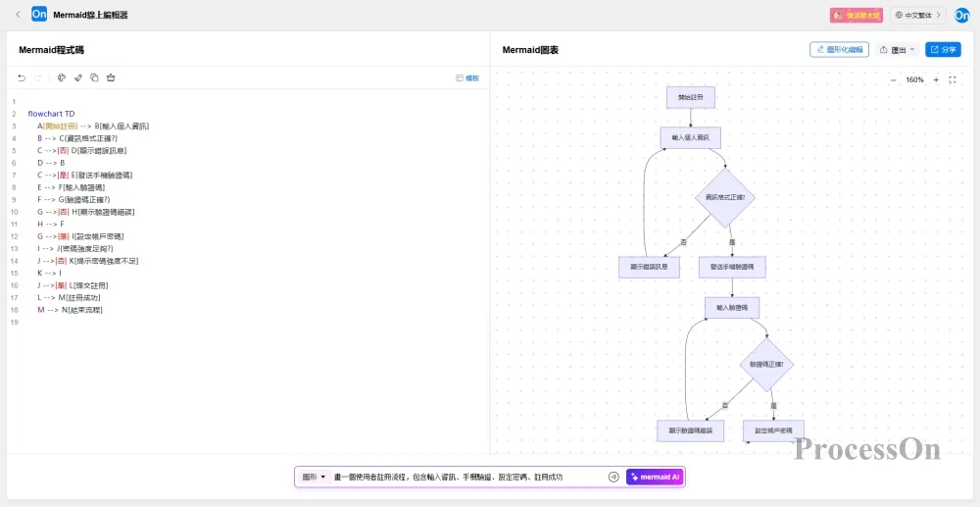The width and height of the screenshot is (980, 507).
Task: Click the format code brush icon
Action: (77, 77)
